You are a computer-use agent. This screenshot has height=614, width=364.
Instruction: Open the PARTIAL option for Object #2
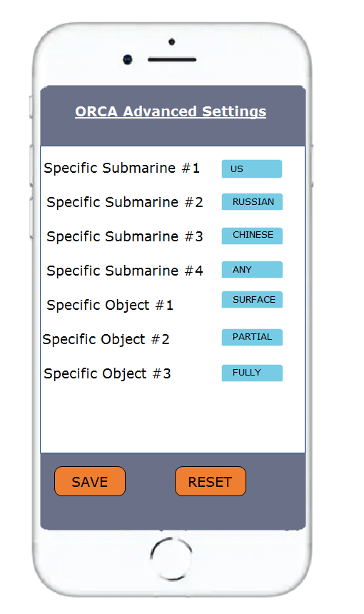tap(252, 337)
